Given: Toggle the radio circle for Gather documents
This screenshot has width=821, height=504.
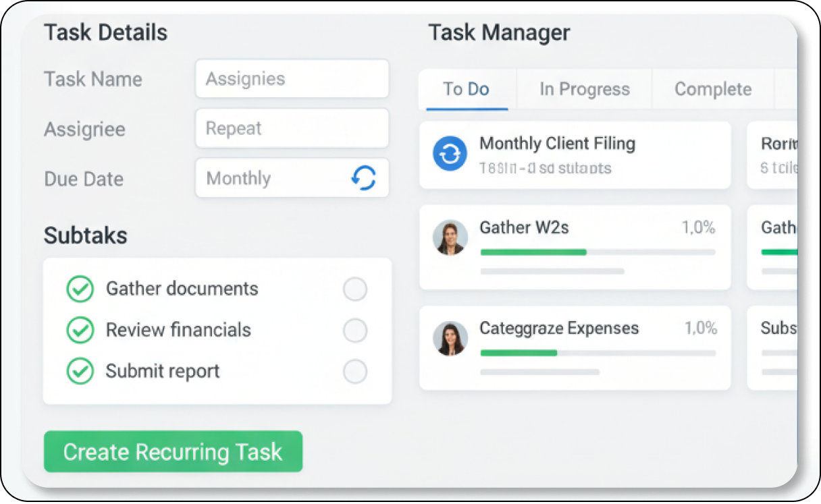Looking at the screenshot, I should [355, 289].
